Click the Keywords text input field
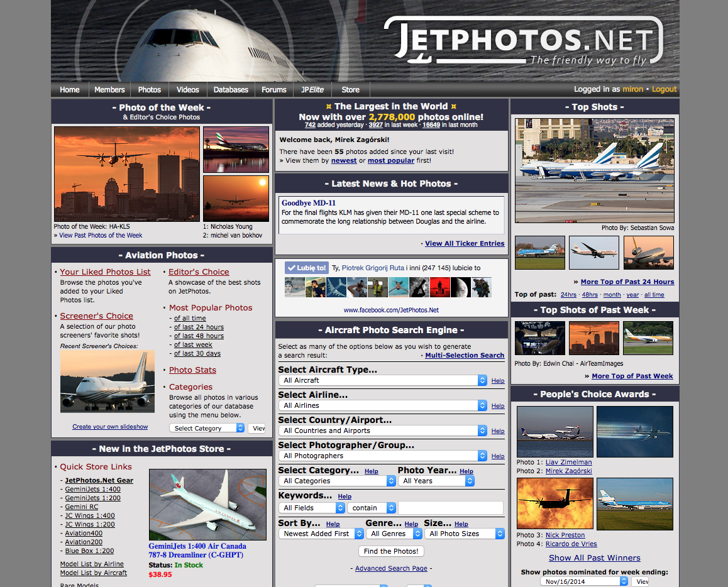 [451, 508]
